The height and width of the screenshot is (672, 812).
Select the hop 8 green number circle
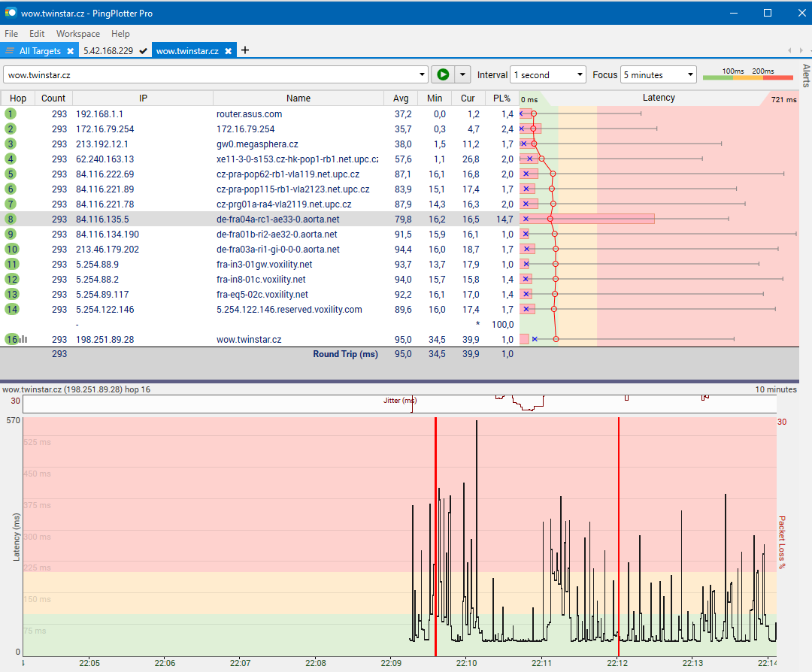point(11,219)
